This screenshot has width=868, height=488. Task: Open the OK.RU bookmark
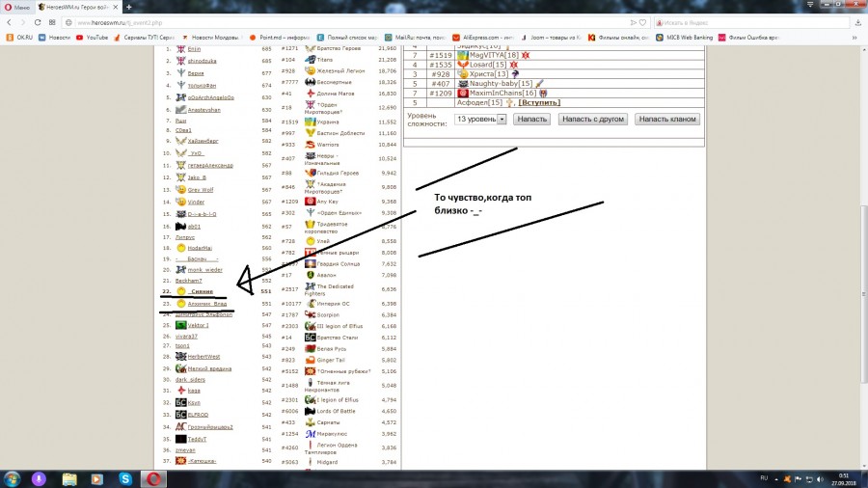point(19,38)
